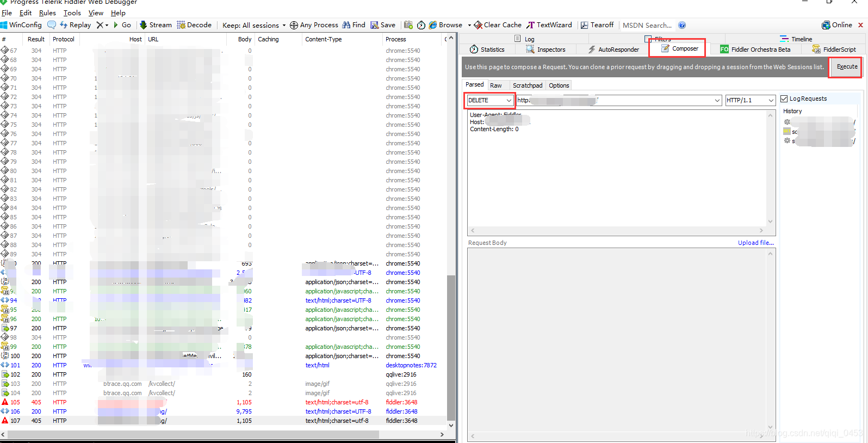
Task: Click the Remove sessions X icon
Action: pyautogui.click(x=100, y=25)
